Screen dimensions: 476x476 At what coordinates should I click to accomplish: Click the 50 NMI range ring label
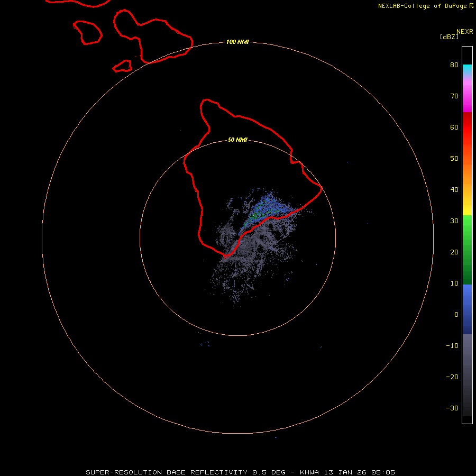pyautogui.click(x=237, y=140)
